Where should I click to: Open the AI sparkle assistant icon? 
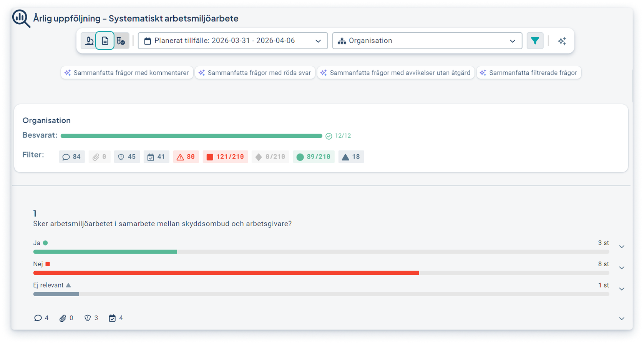(562, 41)
